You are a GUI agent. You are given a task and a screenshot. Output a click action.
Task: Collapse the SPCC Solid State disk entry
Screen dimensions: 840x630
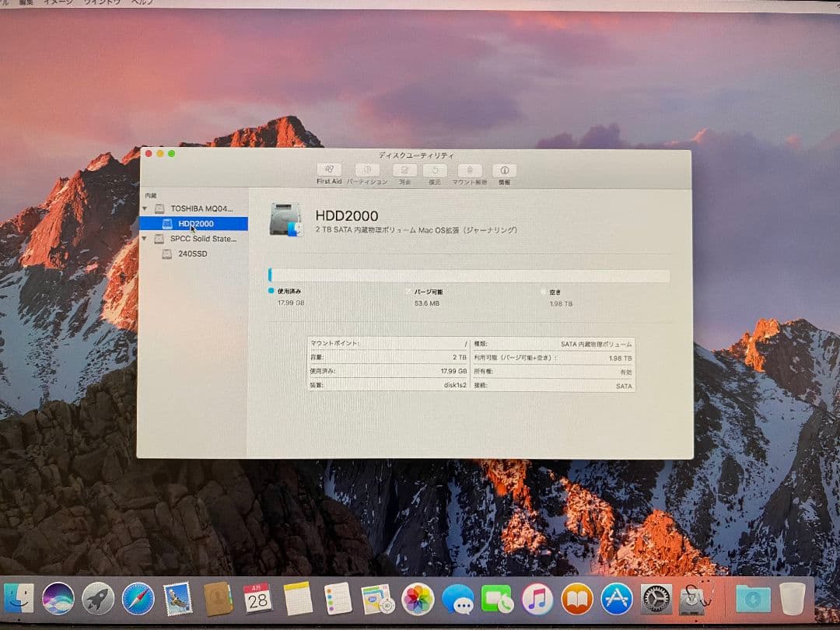pos(144,239)
